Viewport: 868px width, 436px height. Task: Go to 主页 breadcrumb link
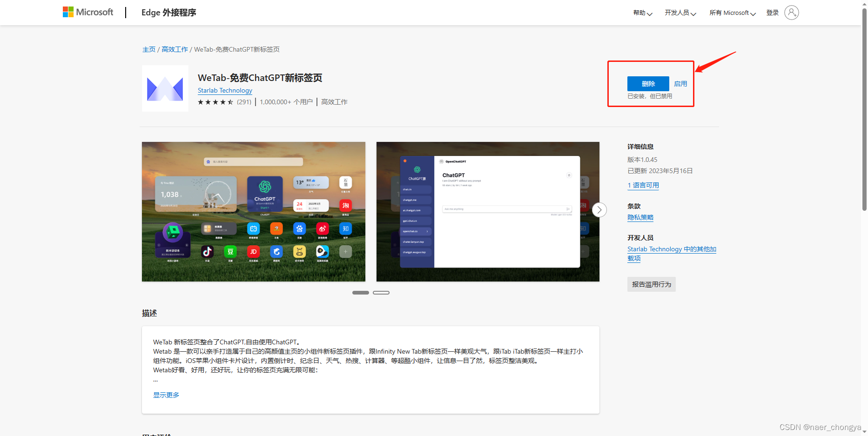pos(149,49)
